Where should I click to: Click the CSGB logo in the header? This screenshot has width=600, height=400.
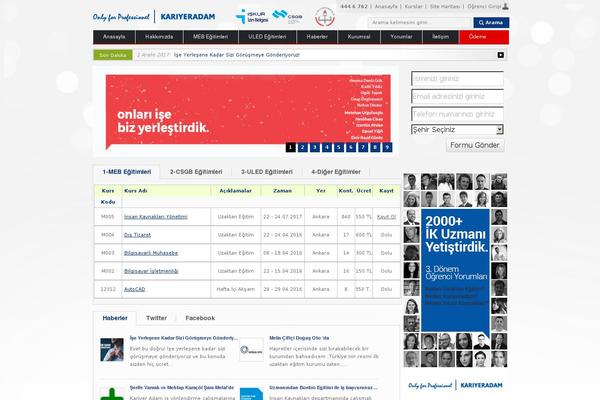coord(287,17)
